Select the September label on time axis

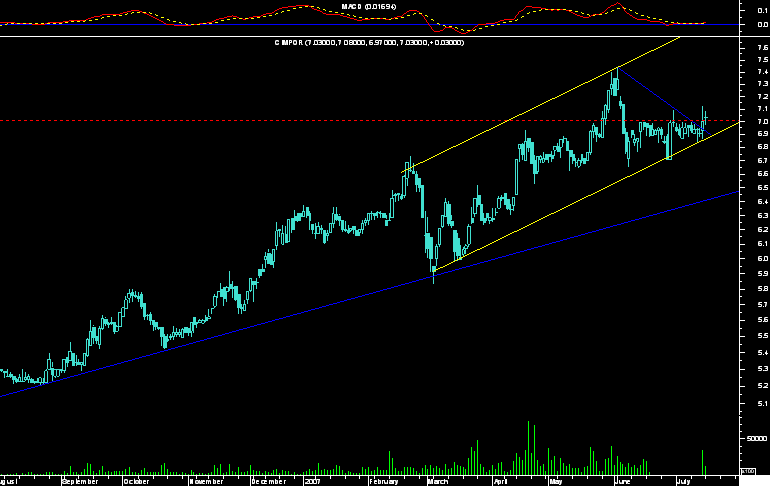point(81,482)
